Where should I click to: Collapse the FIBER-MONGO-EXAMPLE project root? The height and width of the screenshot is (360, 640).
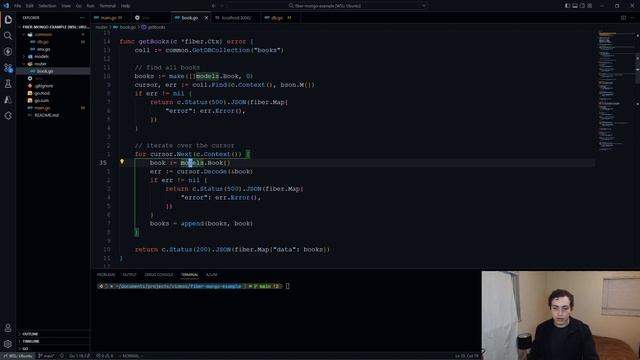pos(53,27)
